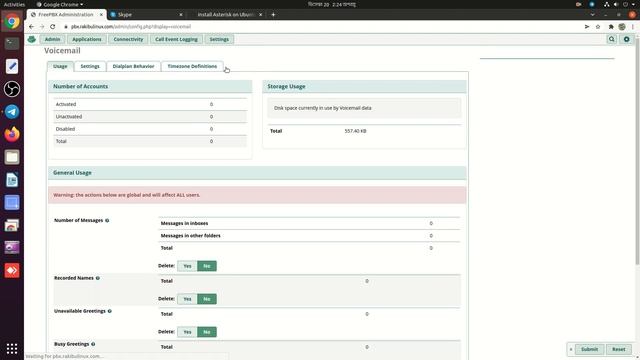Collapse the action bar arrow beside Submit
This screenshot has height=360, width=640.
click(x=571, y=349)
